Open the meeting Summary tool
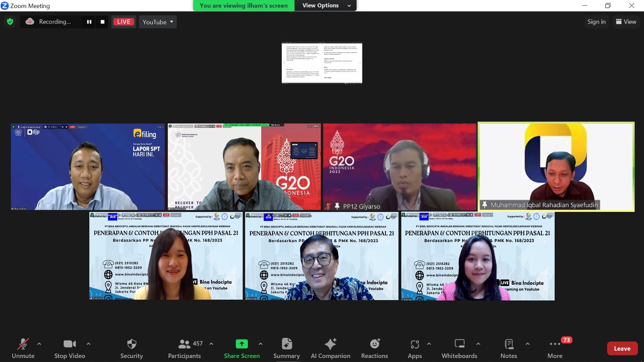 click(x=287, y=348)
